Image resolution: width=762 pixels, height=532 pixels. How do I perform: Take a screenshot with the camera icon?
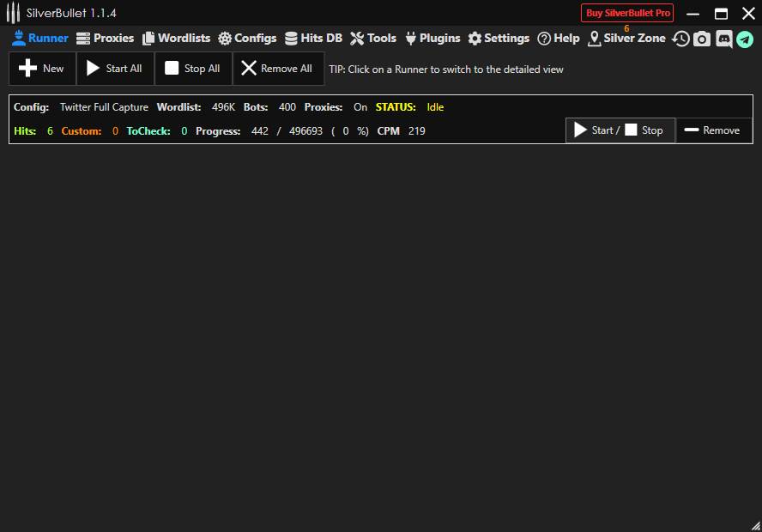(x=702, y=39)
